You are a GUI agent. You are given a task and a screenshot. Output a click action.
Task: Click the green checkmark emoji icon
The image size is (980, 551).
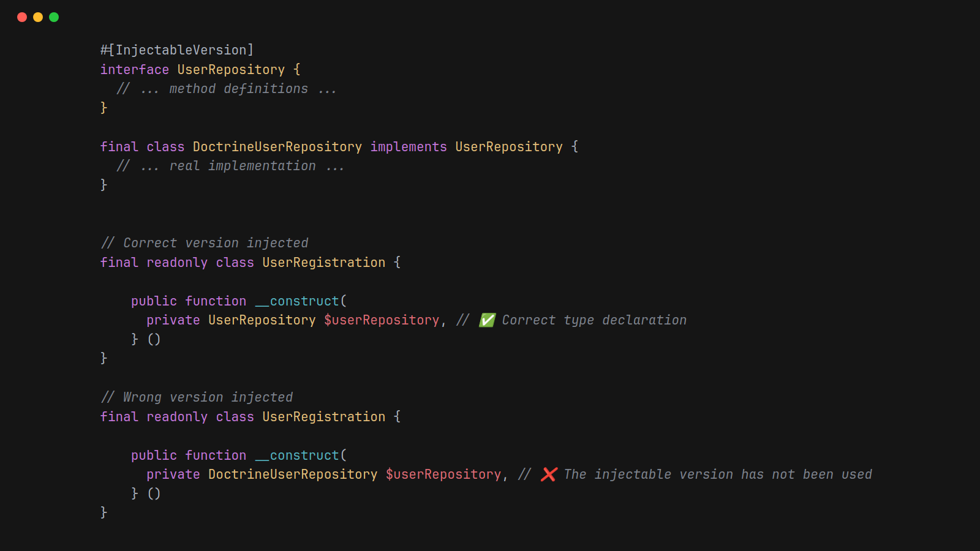(487, 320)
